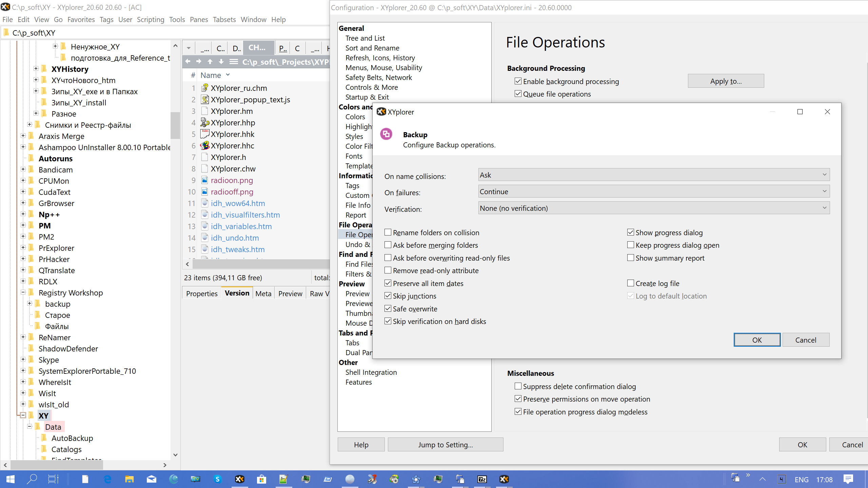Open Task View in the taskbar
The height and width of the screenshot is (488, 868).
53,479
